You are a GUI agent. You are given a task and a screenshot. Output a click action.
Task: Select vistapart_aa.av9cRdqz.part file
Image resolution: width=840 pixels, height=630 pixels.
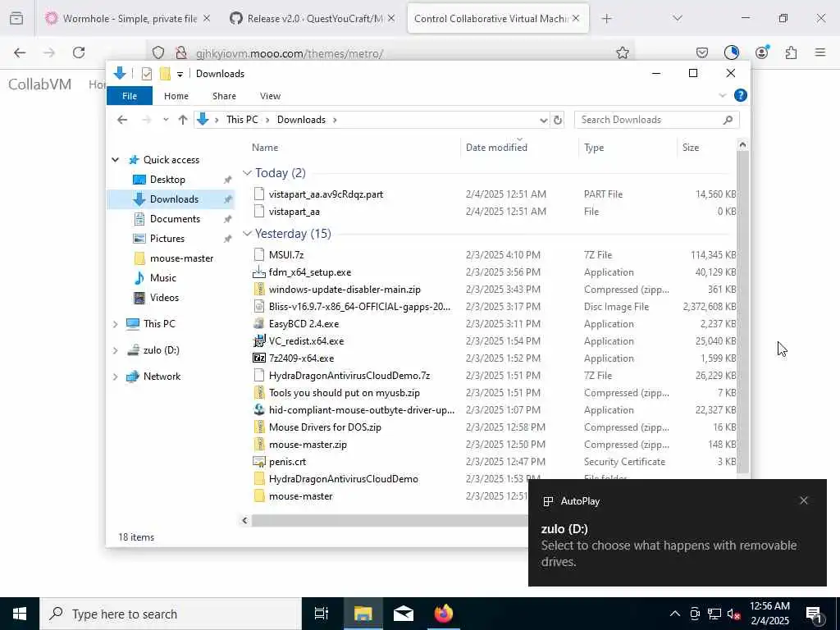point(326,194)
